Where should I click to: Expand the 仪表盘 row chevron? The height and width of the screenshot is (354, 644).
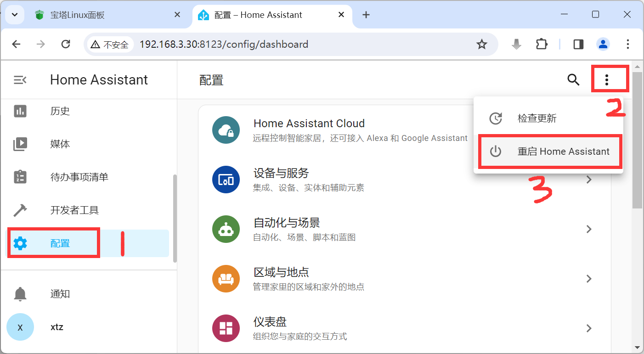point(589,328)
